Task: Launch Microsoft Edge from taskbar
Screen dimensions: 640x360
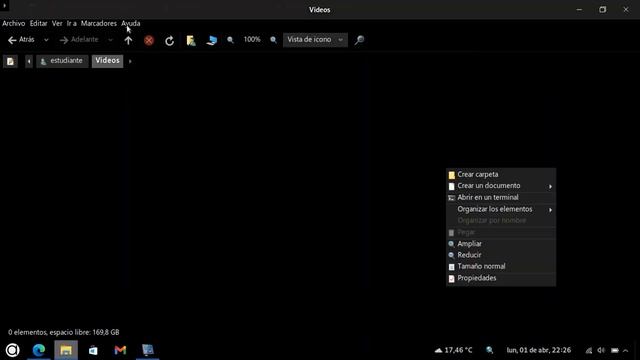Action: (x=39, y=350)
